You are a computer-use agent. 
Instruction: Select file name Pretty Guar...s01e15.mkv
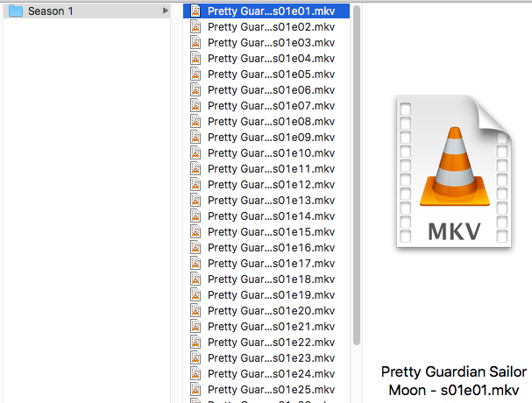click(x=272, y=232)
